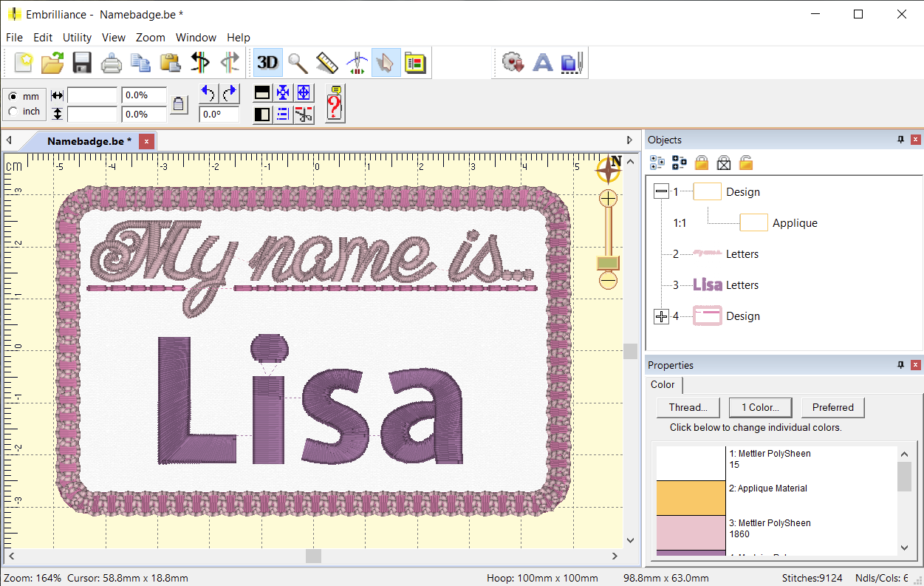This screenshot has width=924, height=586.
Task: Click the Preferred button
Action: coord(832,407)
